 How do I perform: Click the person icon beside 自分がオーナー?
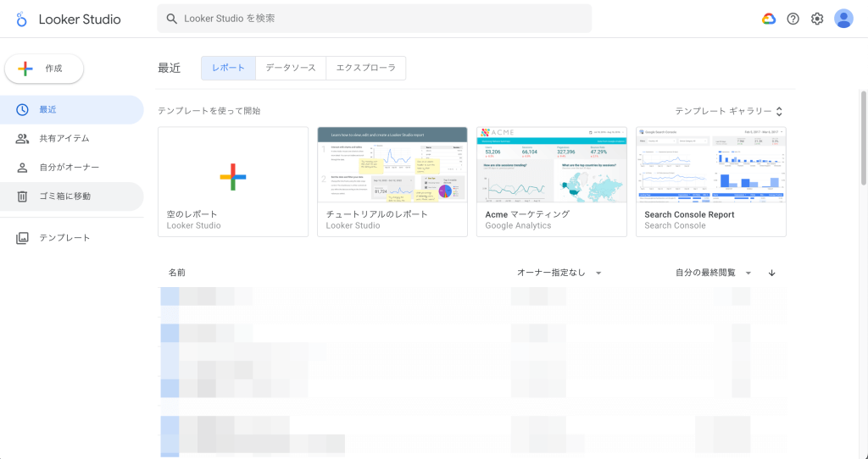coord(22,168)
